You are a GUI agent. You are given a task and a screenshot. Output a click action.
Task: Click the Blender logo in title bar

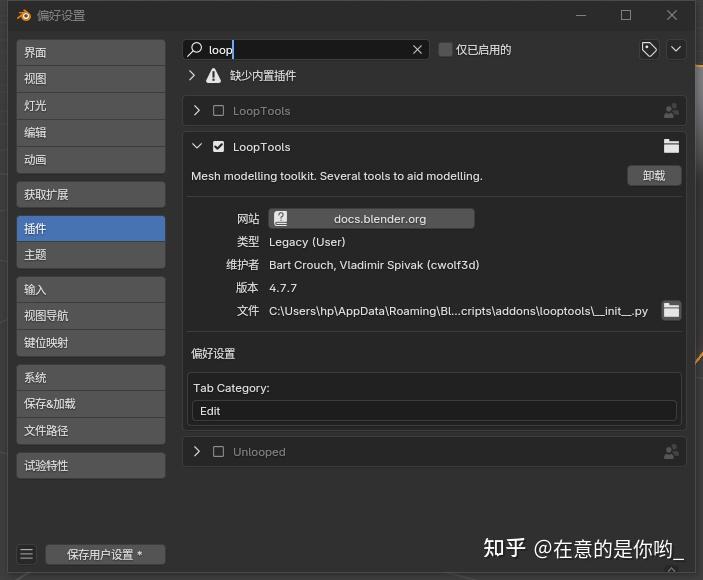(24, 16)
